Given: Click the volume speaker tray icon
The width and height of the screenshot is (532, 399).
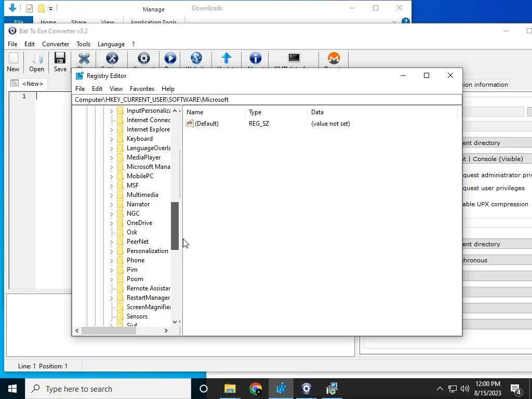Looking at the screenshot, I should point(465,389).
